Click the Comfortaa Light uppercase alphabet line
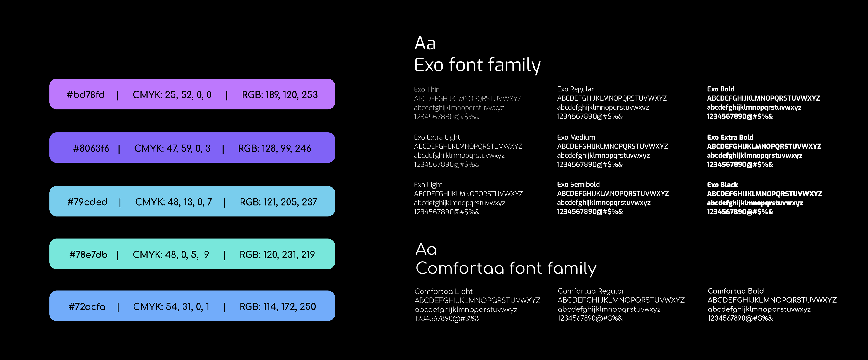 pos(477,301)
